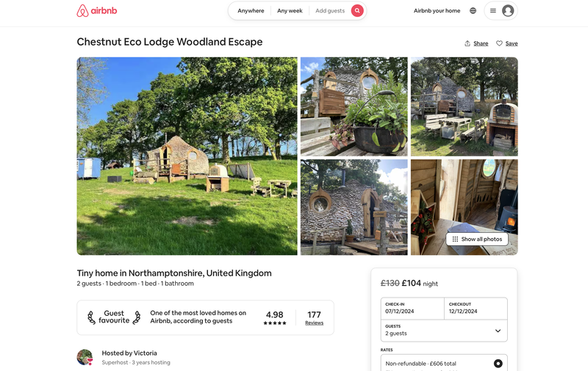
Task: Click Add guests in the search bar
Action: (x=330, y=10)
